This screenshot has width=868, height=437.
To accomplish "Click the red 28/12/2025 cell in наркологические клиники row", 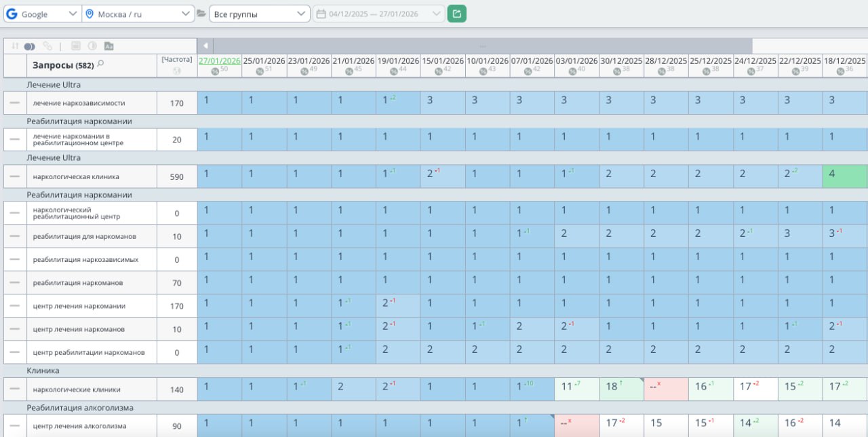I will [x=667, y=389].
